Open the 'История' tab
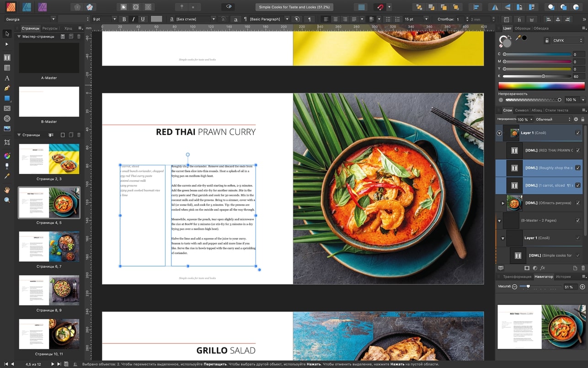Image resolution: width=588 pixels, height=368 pixels. [x=563, y=276]
